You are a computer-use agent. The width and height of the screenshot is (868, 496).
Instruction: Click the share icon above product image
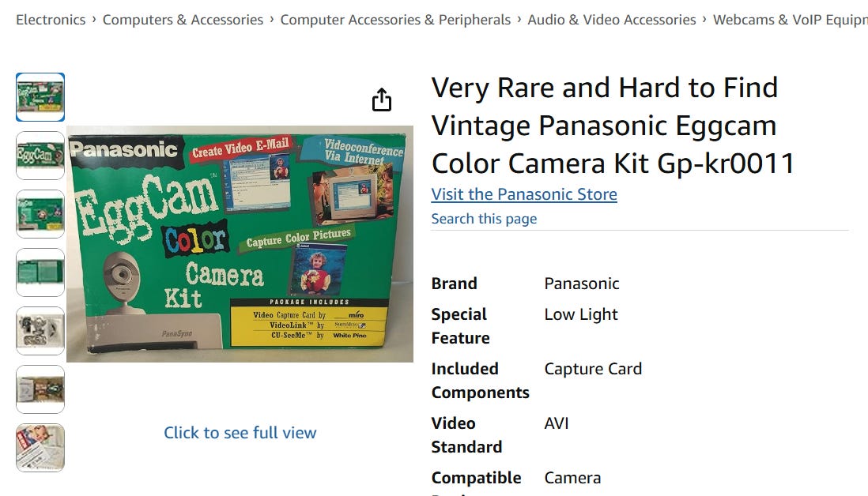coord(381,100)
